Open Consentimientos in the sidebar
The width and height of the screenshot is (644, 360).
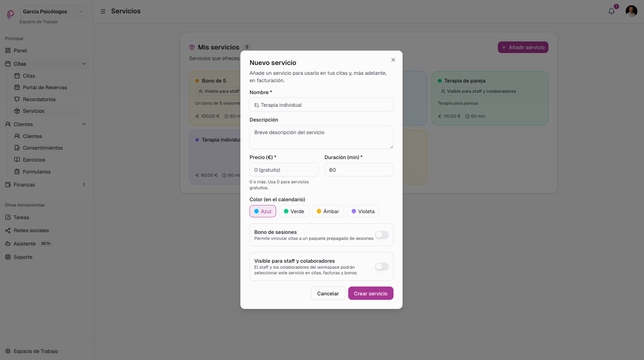(x=43, y=148)
